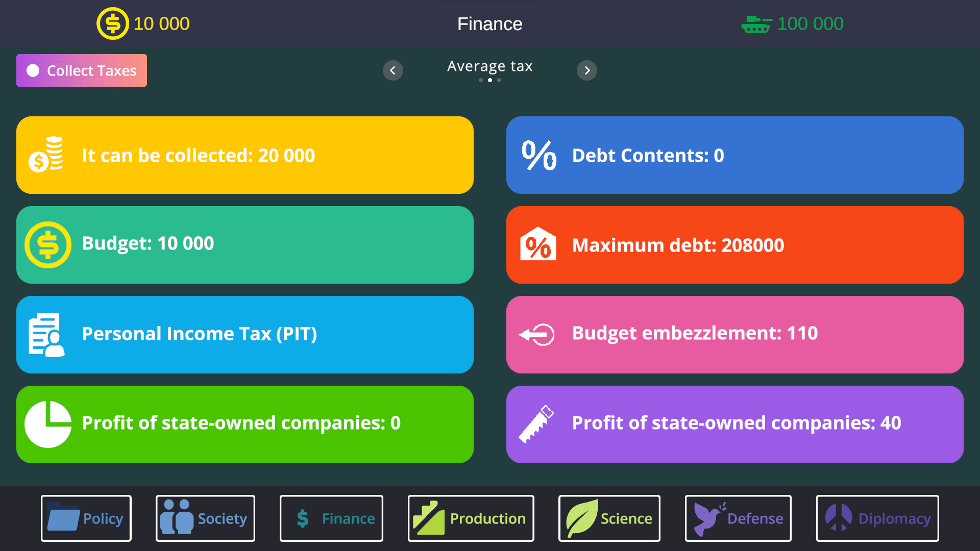
Task: Open the Diplomacy tab
Action: coord(877,518)
